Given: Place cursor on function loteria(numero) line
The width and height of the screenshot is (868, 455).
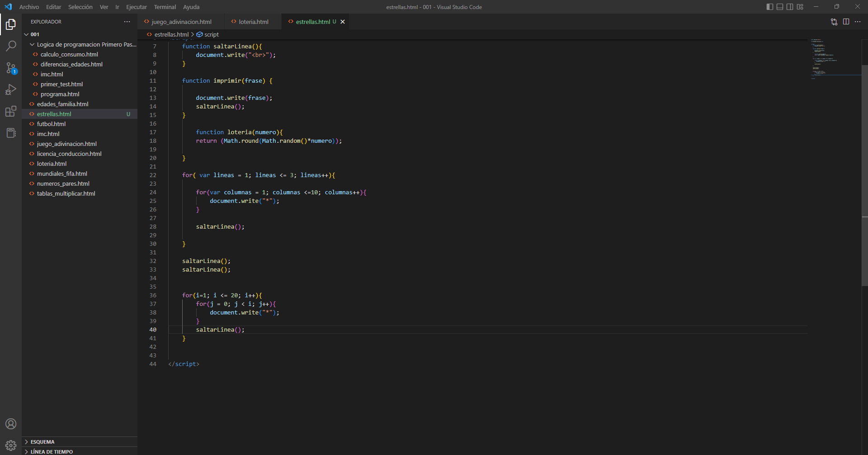Looking at the screenshot, I should (x=239, y=132).
